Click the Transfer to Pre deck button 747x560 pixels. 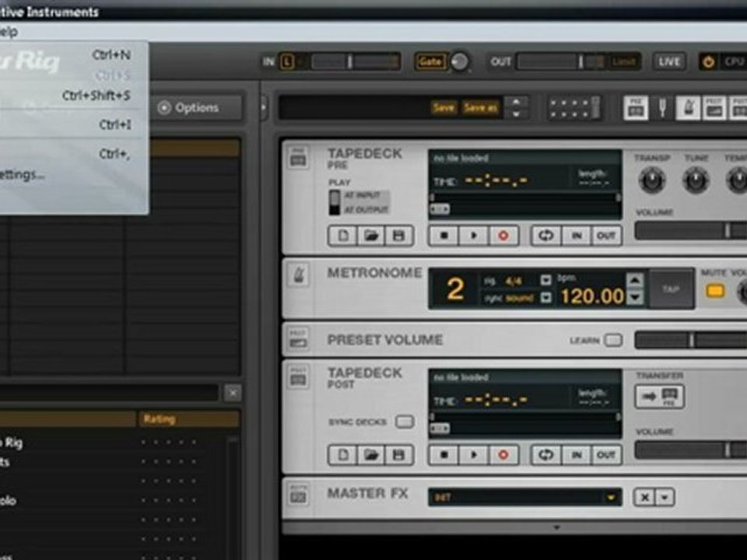coord(659,396)
